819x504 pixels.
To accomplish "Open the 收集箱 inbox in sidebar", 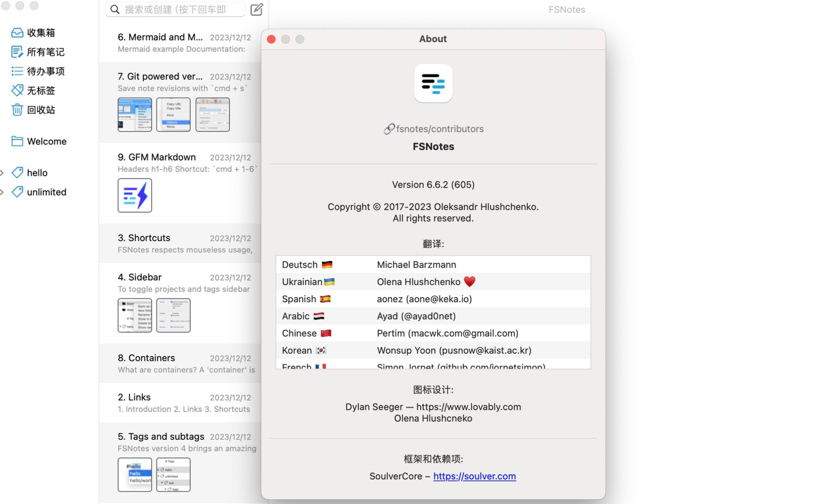I will point(33,33).
